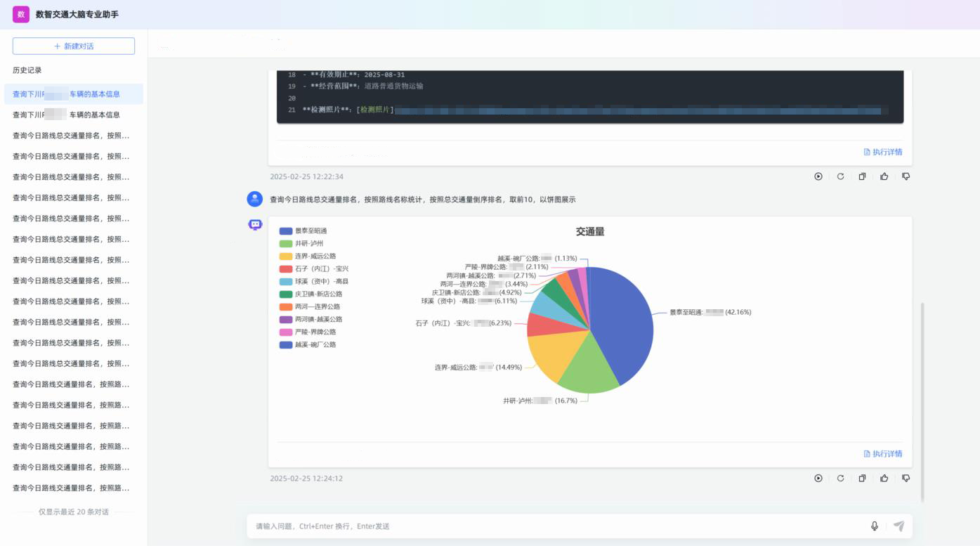The height and width of the screenshot is (546, 980).
Task: Click the microphone voice input icon
Action: click(x=874, y=526)
